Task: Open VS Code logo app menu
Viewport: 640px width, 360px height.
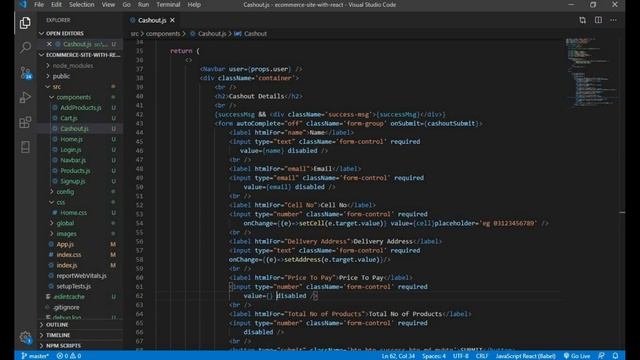Action: pos(23,4)
